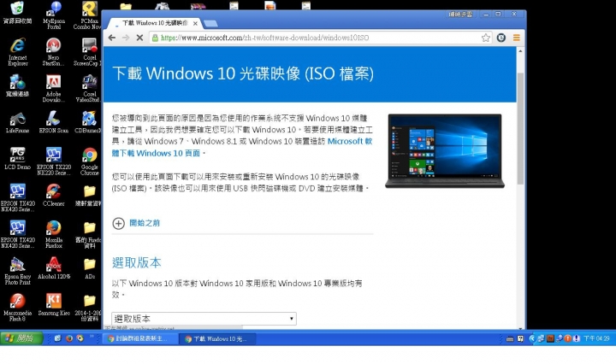Image resolution: width=616 pixels, height=364 pixels.
Task: Select the LifeFrame desktop icon
Action: pyautogui.click(x=17, y=122)
